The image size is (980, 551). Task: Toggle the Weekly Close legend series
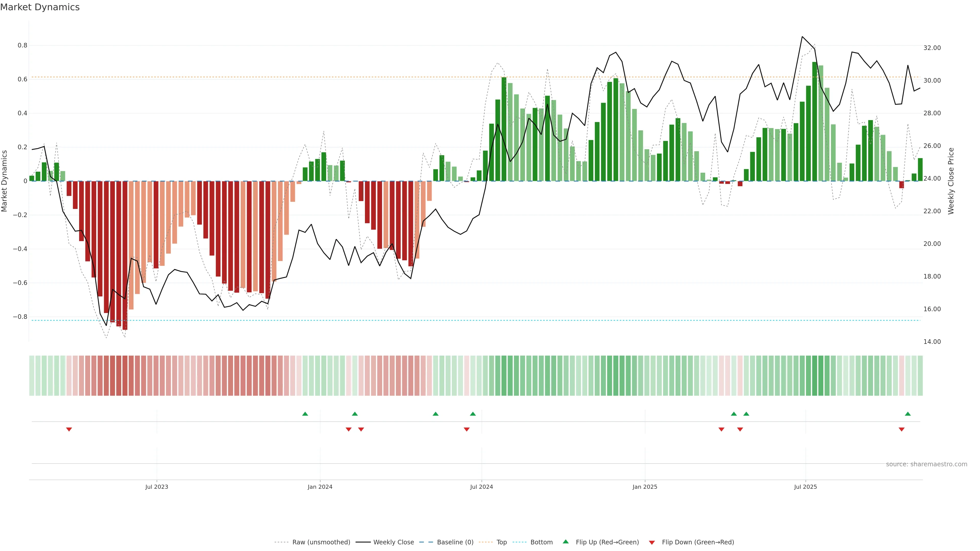tap(393, 542)
